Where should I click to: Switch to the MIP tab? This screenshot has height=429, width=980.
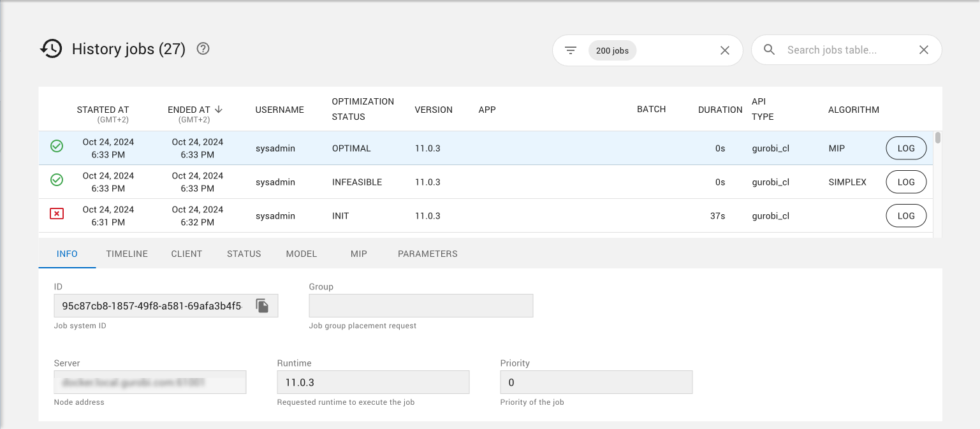point(358,254)
